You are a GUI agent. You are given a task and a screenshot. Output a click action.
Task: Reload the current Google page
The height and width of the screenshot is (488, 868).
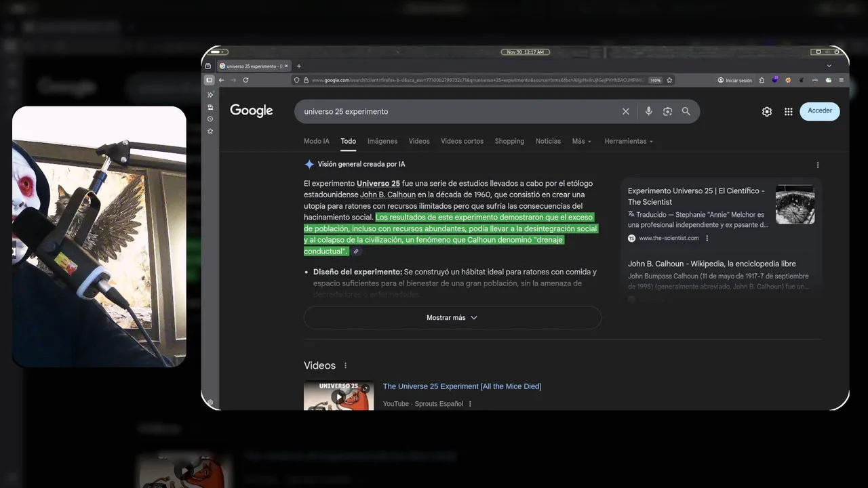coord(245,80)
